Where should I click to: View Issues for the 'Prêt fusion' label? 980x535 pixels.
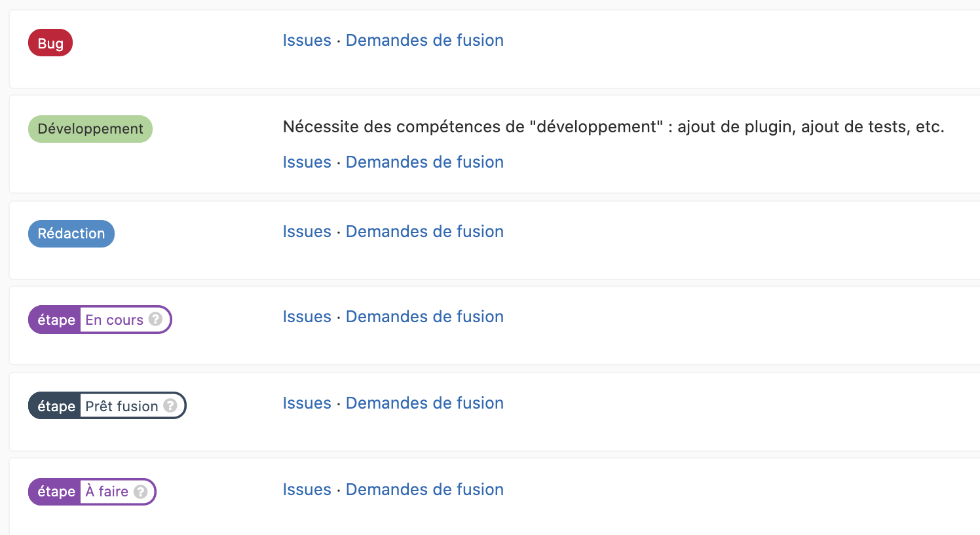click(x=307, y=403)
